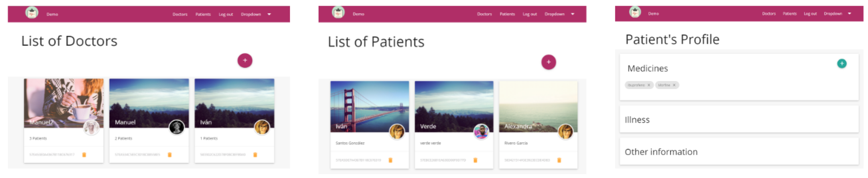Delete patient Verde with the trash icon
868x178 pixels.
[475, 160]
